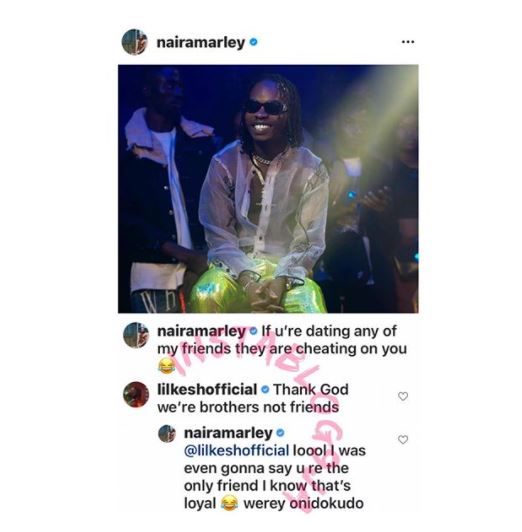Click nairamarley username in the caption
The width and height of the screenshot is (522, 532).
coord(202,331)
